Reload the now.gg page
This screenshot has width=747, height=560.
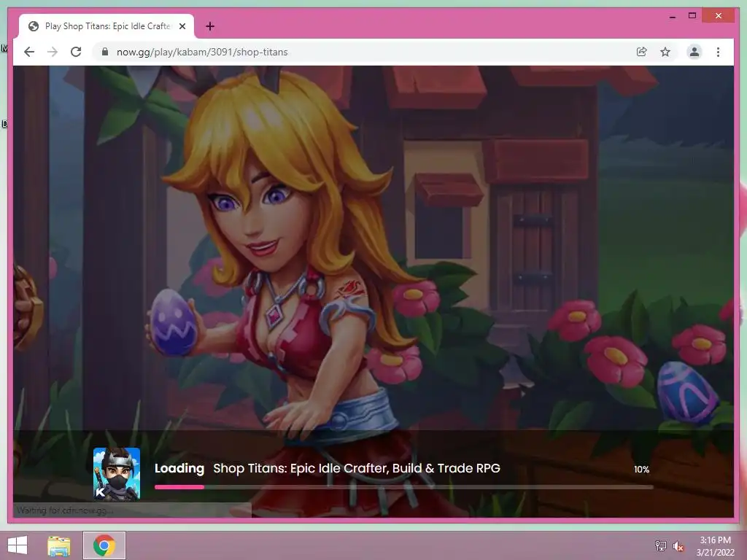click(76, 52)
